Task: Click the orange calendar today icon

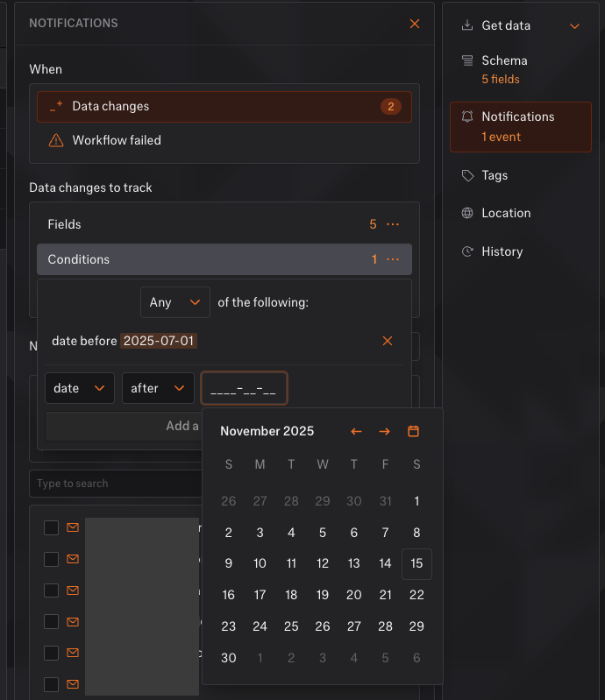Action: (x=414, y=431)
